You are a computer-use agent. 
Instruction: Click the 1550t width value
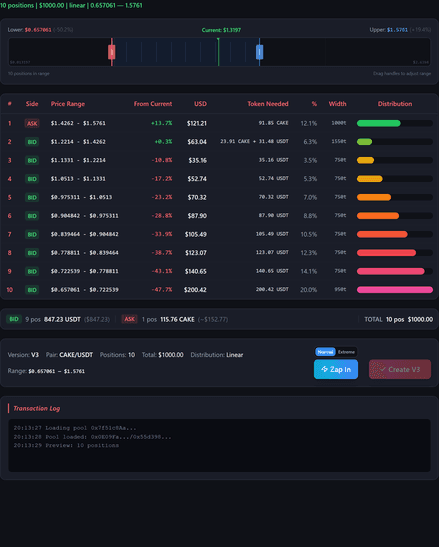click(x=339, y=141)
